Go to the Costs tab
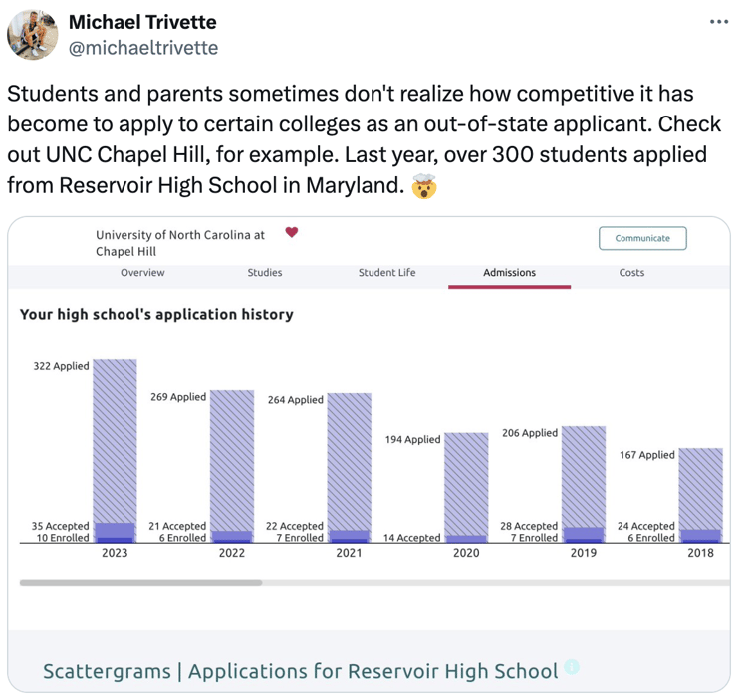 [631, 273]
